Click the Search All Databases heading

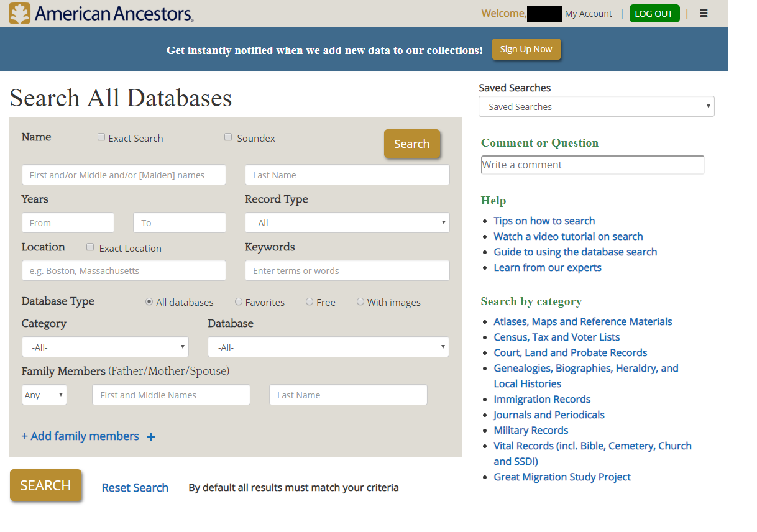[x=121, y=98]
